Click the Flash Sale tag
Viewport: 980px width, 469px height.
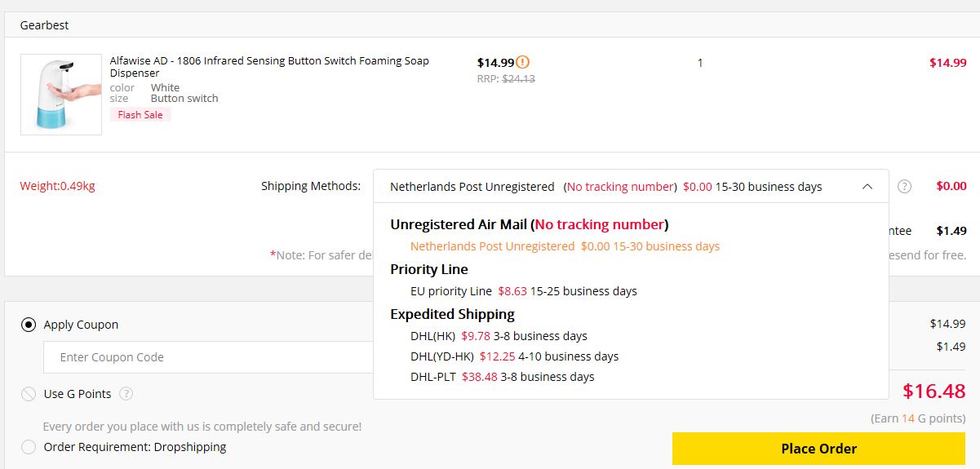coord(140,115)
